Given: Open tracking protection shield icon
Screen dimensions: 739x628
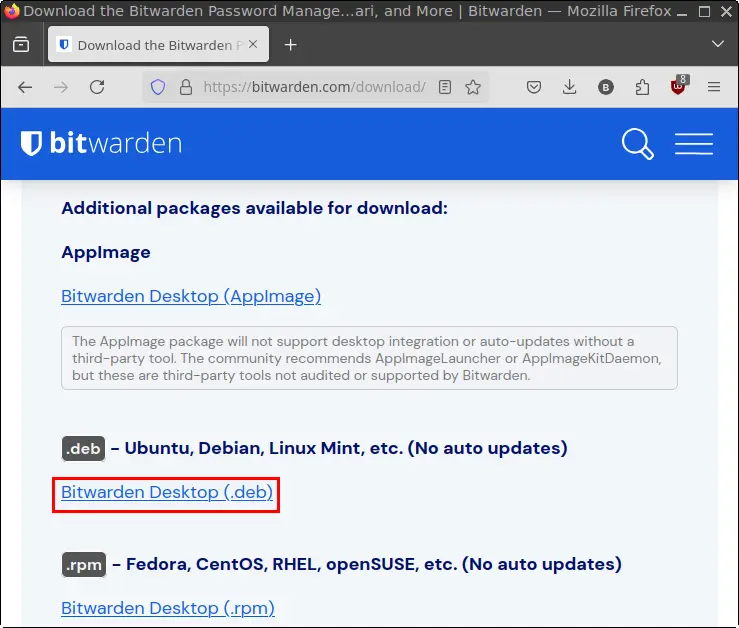Looking at the screenshot, I should [158, 87].
